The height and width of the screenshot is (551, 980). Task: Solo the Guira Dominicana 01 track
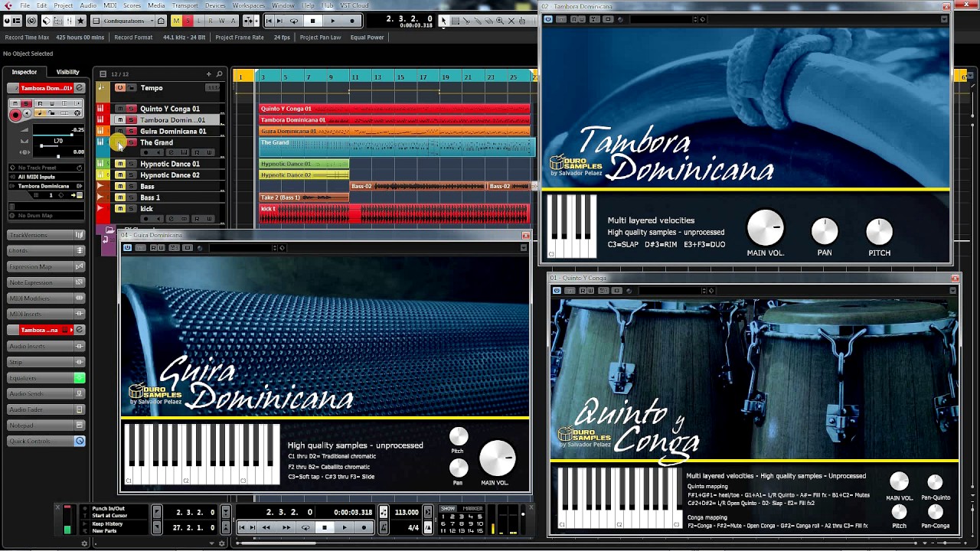click(x=131, y=131)
